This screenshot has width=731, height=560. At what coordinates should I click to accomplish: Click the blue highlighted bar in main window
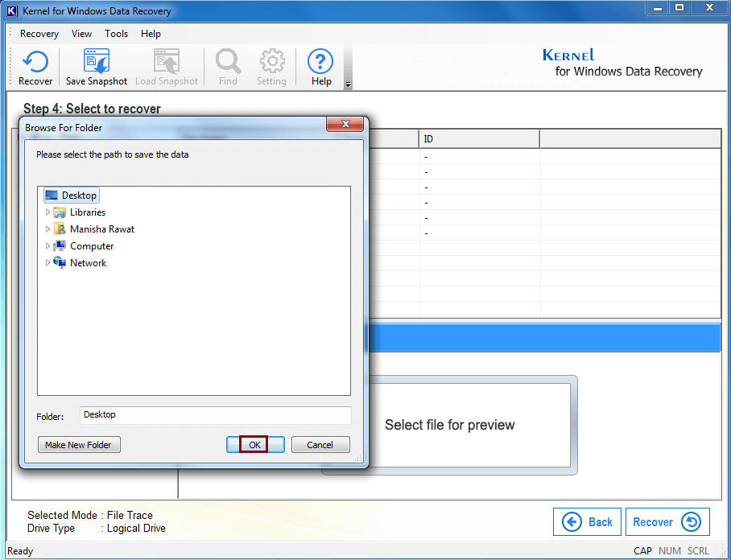click(544, 337)
